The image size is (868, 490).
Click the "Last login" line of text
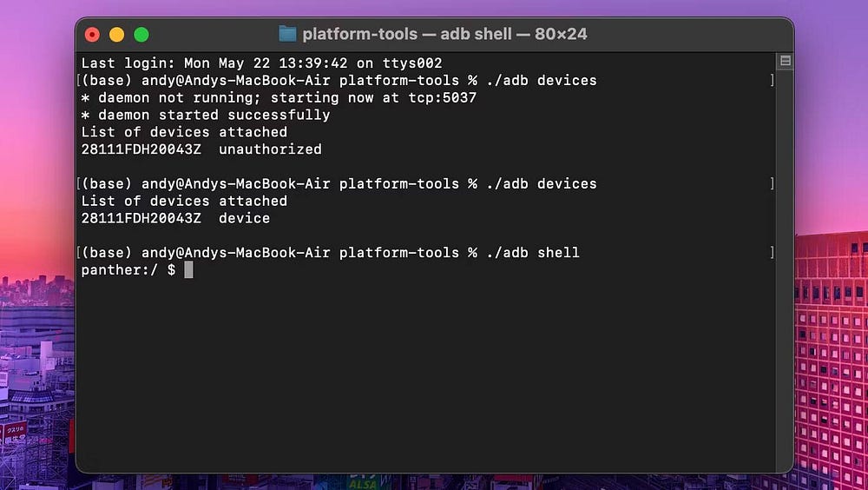pyautogui.click(x=261, y=63)
